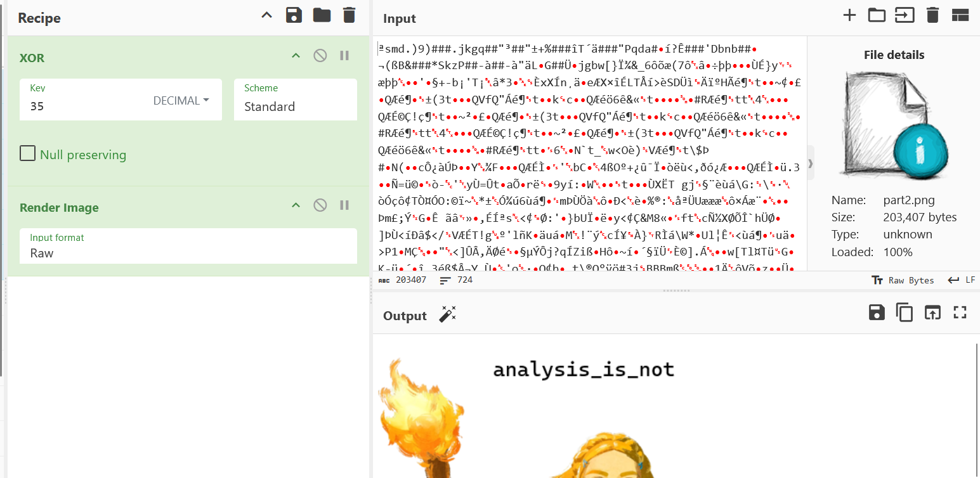Maximise the output pane
Image resolution: width=980 pixels, height=478 pixels.
[x=960, y=312]
